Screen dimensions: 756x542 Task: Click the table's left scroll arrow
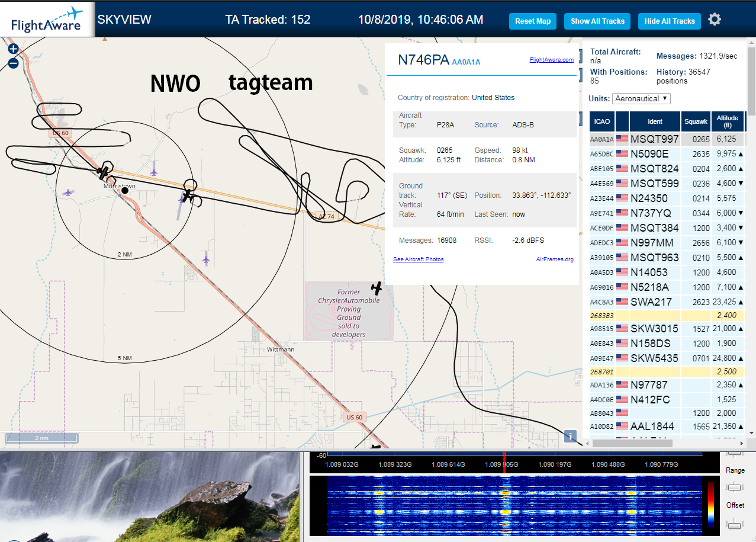tap(588, 443)
